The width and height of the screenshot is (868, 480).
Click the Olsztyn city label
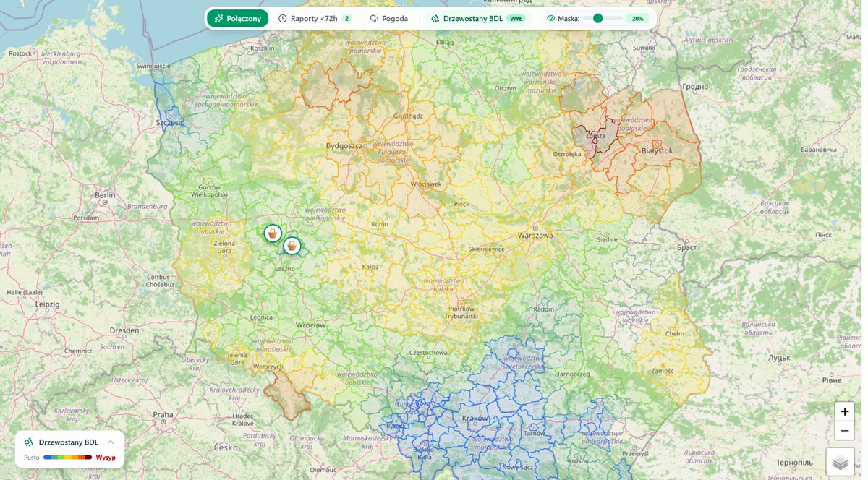pos(505,88)
